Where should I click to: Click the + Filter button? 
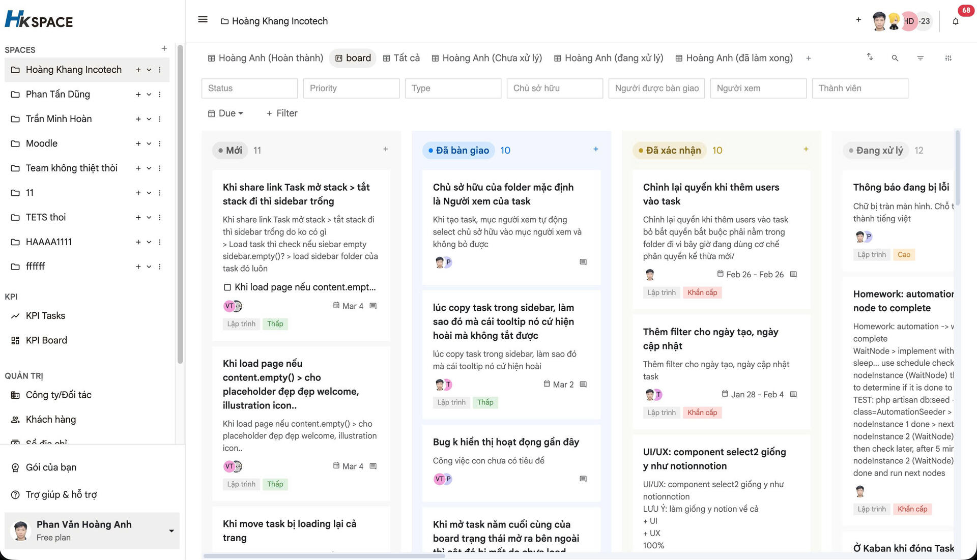tap(282, 113)
